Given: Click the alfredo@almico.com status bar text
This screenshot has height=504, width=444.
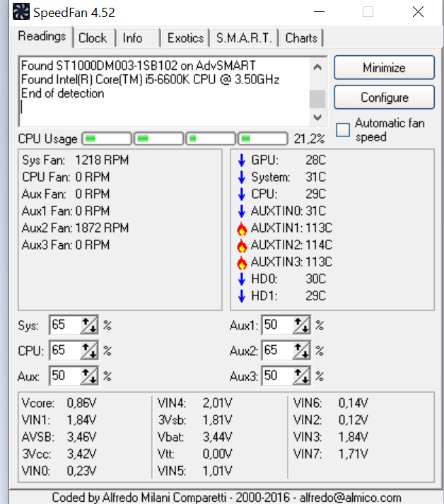Looking at the screenshot, I should (x=350, y=497).
